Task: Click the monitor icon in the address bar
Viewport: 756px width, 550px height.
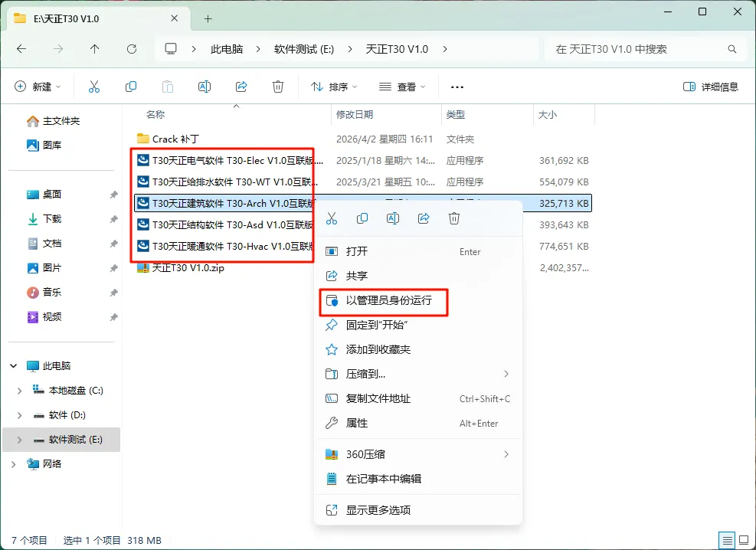Action: point(171,49)
